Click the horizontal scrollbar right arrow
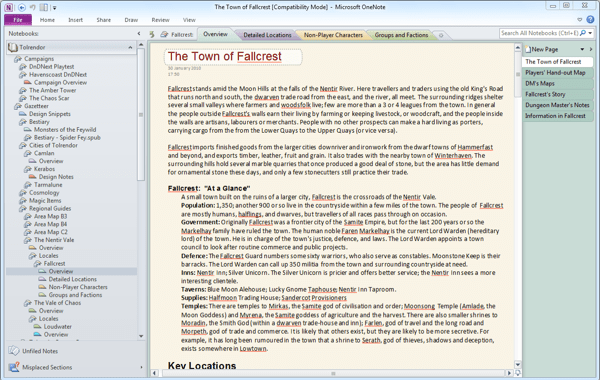Image resolution: width=600 pixels, height=380 pixels. coord(509,373)
